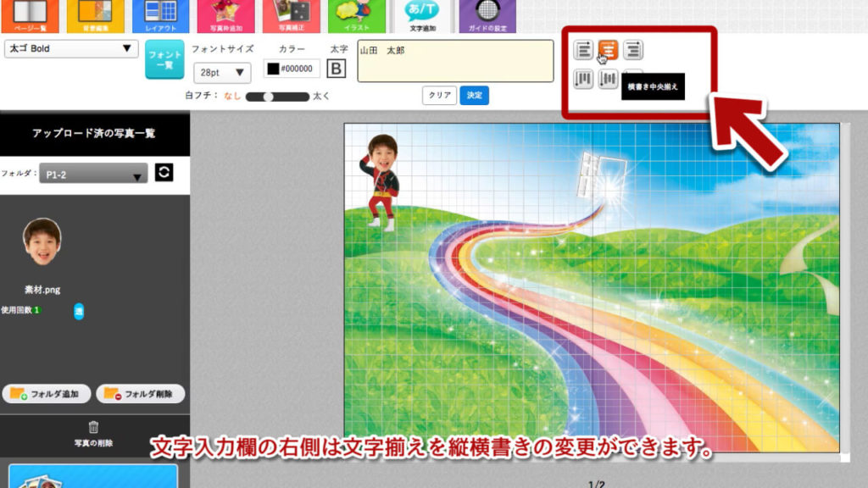Open the ページ一覧 page list tool
The image size is (868, 488).
click(x=30, y=16)
